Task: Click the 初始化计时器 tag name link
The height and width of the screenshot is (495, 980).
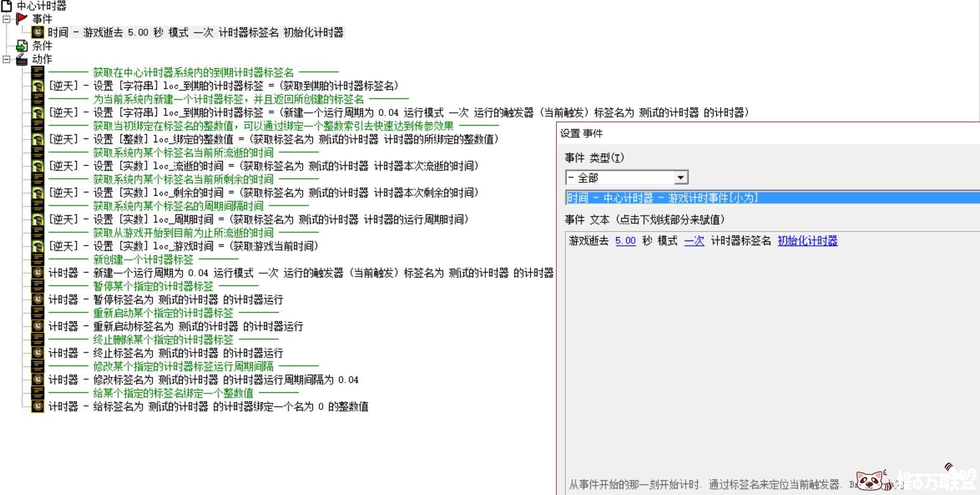Action: 807,241
